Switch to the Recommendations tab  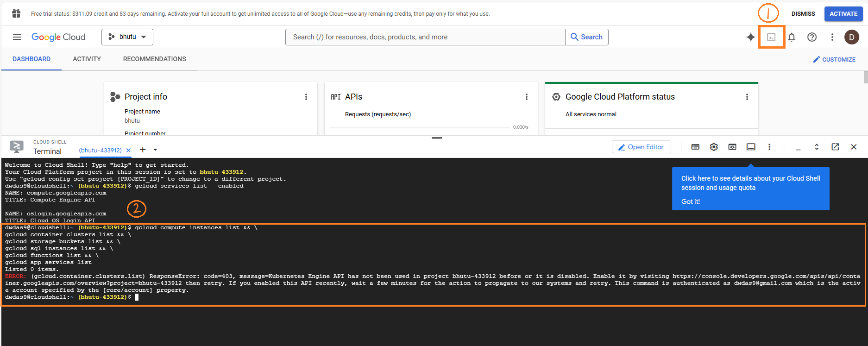(155, 59)
